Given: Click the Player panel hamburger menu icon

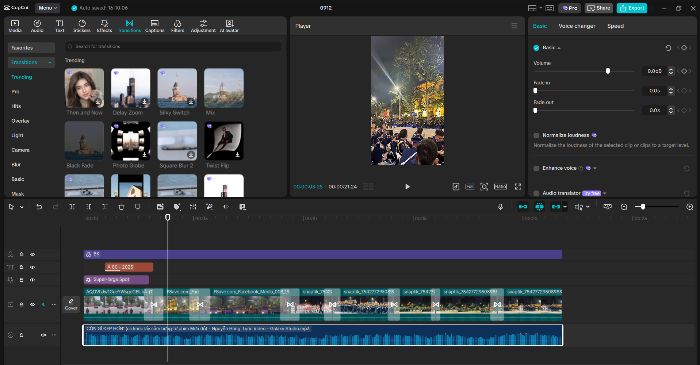Looking at the screenshot, I should [x=514, y=26].
